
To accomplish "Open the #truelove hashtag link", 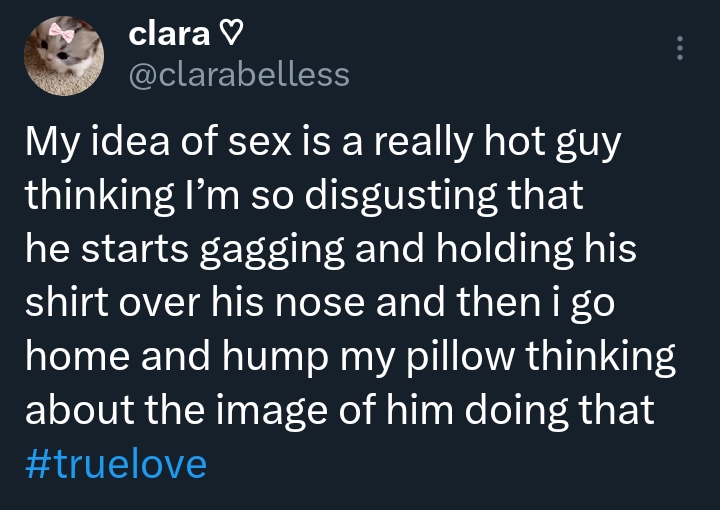I will pos(116,465).
